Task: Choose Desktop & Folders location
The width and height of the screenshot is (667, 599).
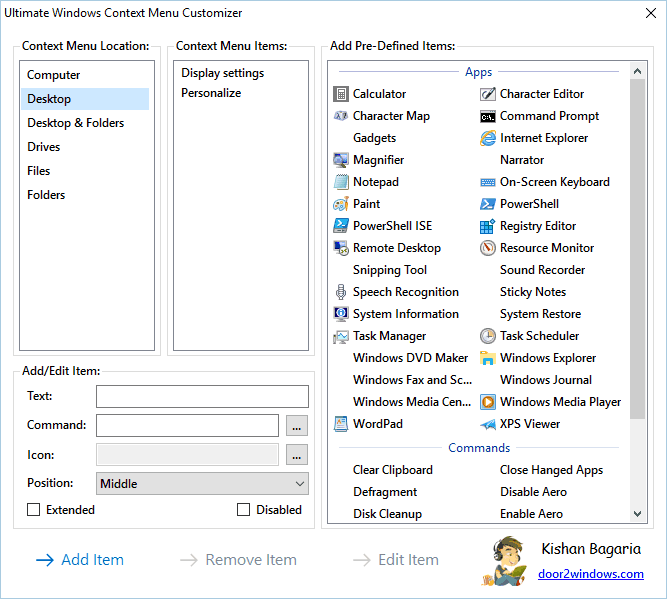Action: pyautogui.click(x=85, y=123)
